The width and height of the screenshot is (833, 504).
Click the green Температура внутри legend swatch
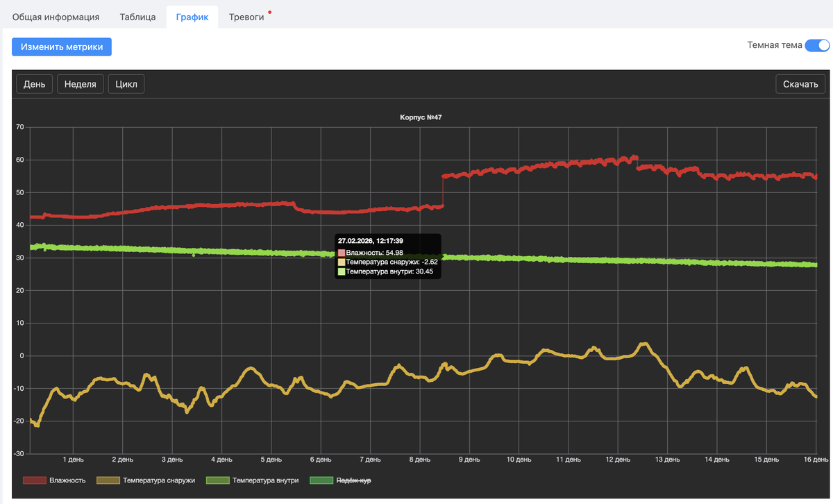[x=217, y=480]
